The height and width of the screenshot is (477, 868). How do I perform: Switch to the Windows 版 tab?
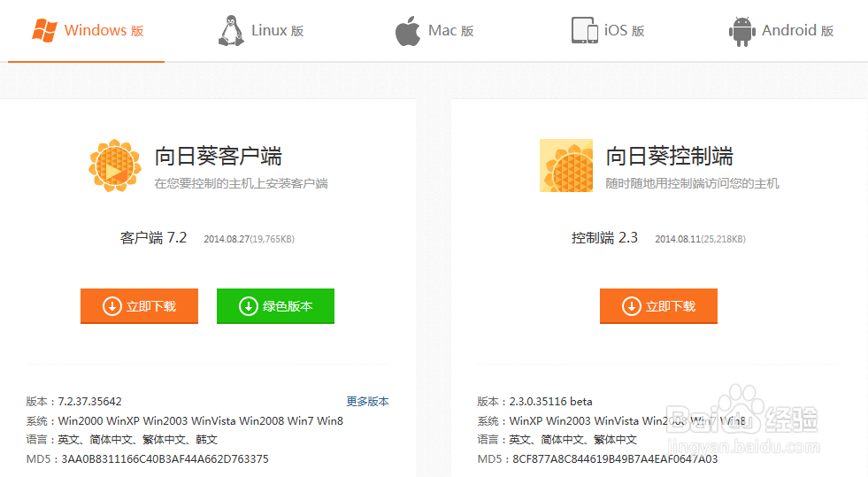coord(87,31)
